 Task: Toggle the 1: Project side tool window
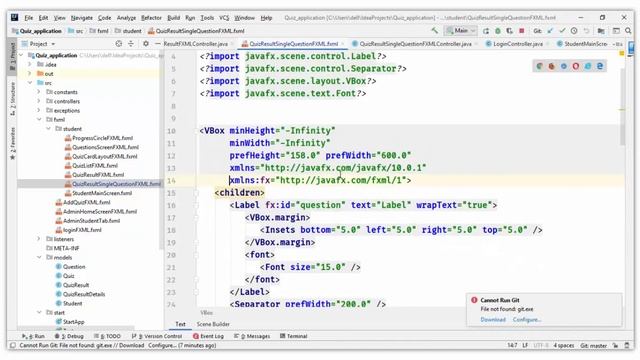point(13,57)
